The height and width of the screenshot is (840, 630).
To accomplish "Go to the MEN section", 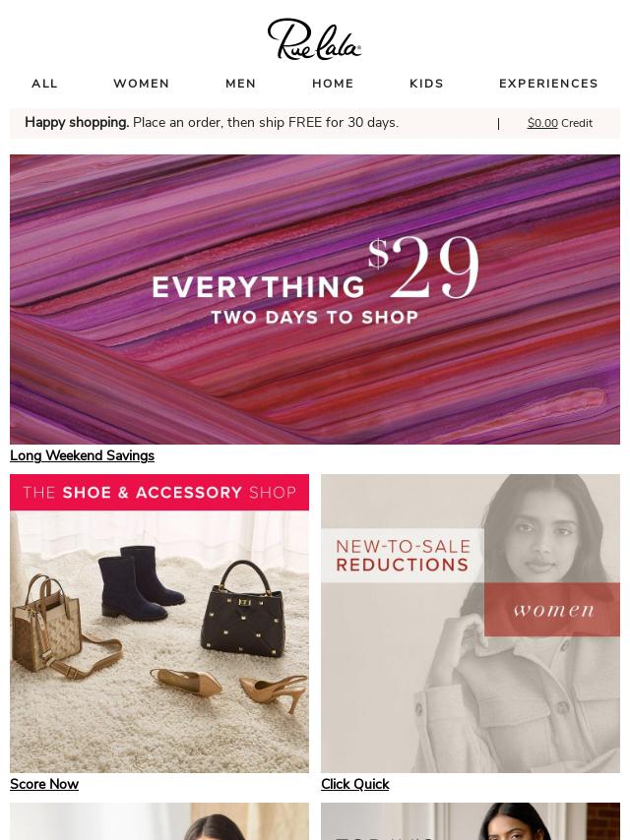I will pos(241,84).
